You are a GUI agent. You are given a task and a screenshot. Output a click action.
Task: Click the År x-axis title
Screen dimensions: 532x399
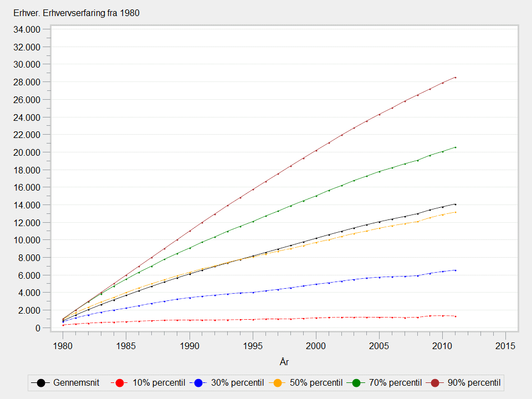click(x=284, y=362)
